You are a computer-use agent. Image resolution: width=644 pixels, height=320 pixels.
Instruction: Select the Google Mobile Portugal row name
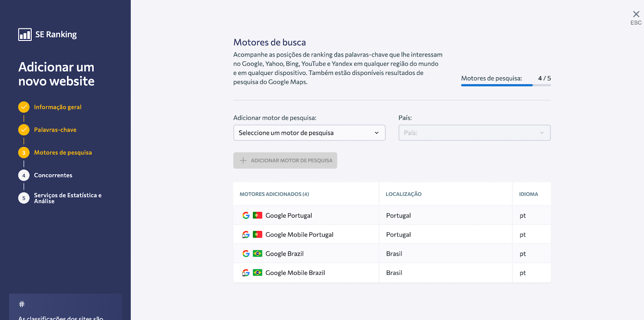coord(299,235)
